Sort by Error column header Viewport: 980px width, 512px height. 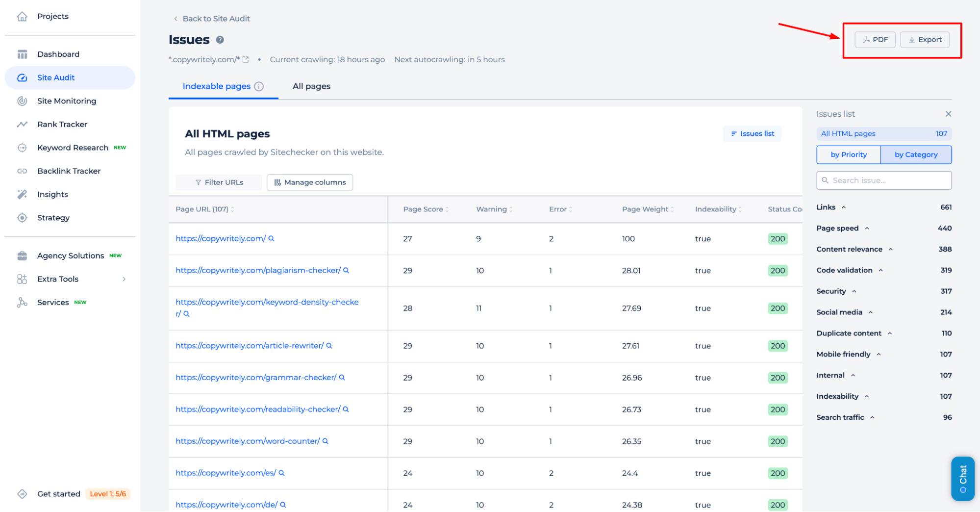point(560,209)
